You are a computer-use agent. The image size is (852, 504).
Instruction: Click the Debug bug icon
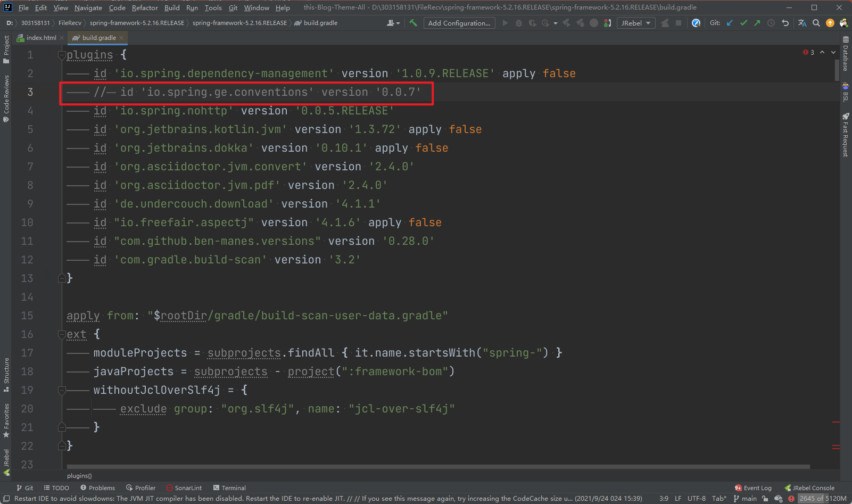[518, 23]
